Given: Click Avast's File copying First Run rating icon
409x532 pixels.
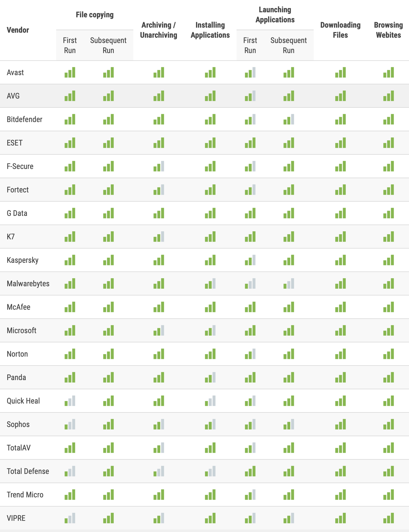Looking at the screenshot, I should [x=70, y=72].
